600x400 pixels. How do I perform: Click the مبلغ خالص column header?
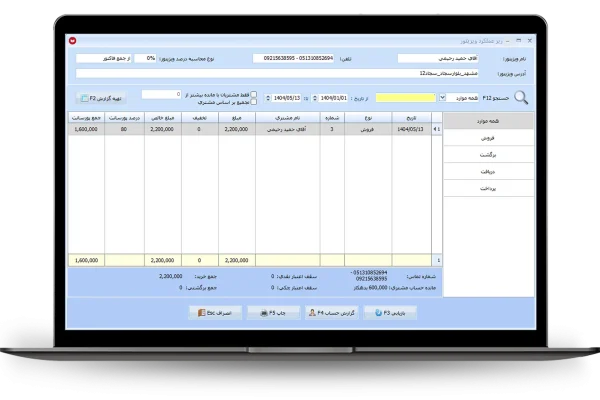(163, 118)
